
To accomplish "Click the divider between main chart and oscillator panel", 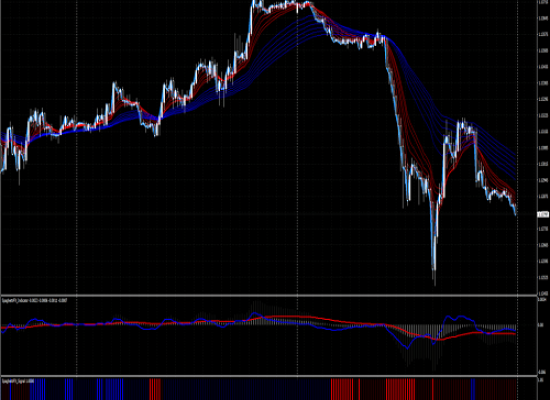I will click(269, 295).
